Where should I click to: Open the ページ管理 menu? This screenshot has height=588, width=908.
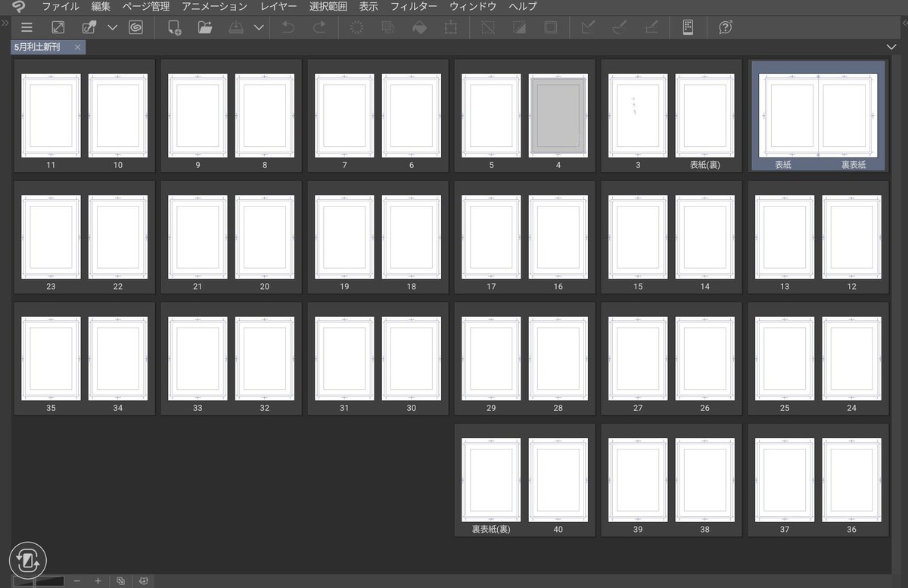pyautogui.click(x=146, y=6)
